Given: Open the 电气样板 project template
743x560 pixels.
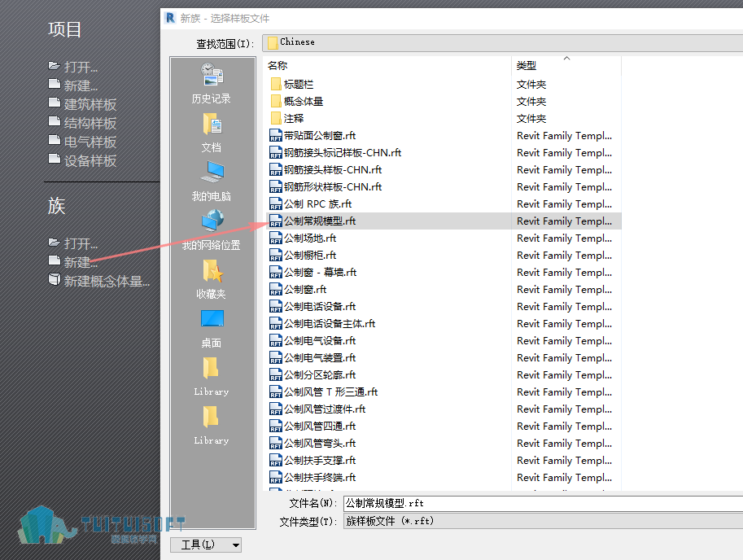Looking at the screenshot, I should click(x=82, y=142).
